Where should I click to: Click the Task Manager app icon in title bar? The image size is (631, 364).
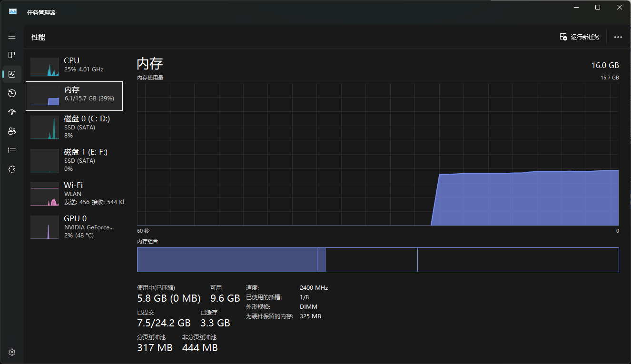[x=13, y=12]
